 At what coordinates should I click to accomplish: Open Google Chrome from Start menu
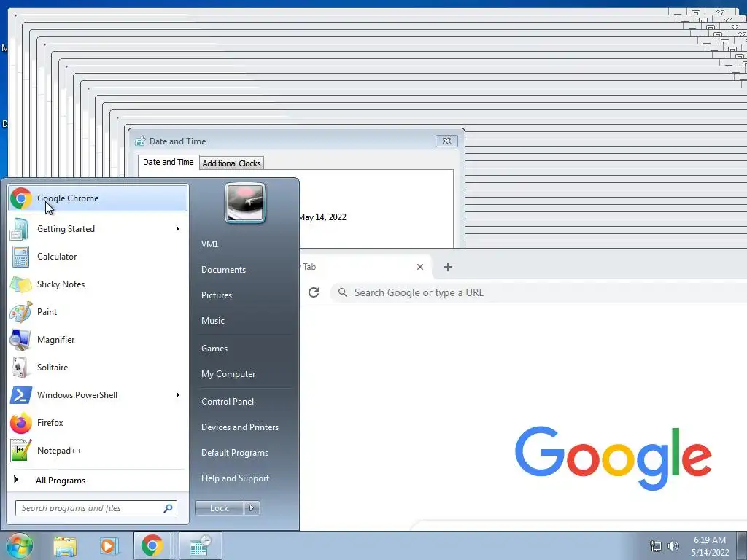coord(98,198)
